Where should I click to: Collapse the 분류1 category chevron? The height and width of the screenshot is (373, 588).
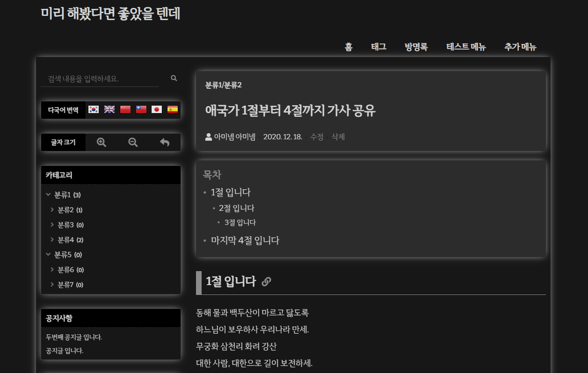pyautogui.click(x=48, y=194)
